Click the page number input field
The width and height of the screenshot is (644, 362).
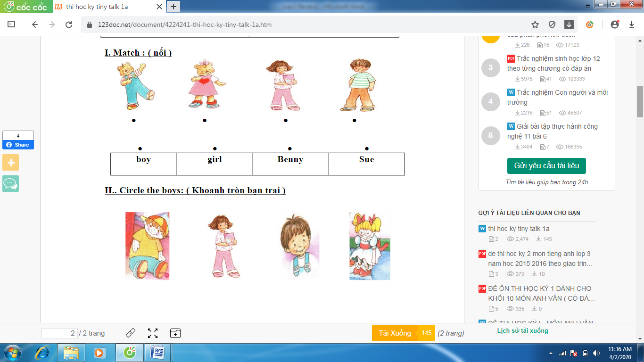(59, 333)
